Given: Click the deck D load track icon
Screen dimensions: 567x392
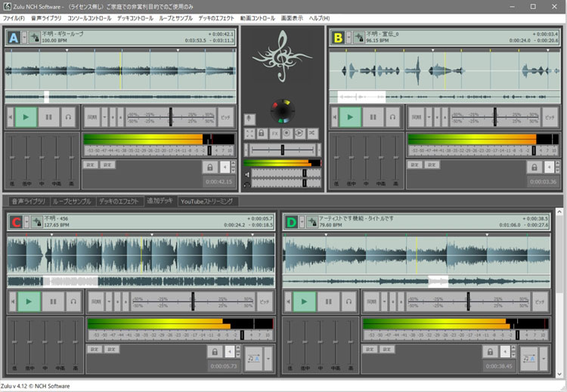Looking at the screenshot, I should click(312, 222).
